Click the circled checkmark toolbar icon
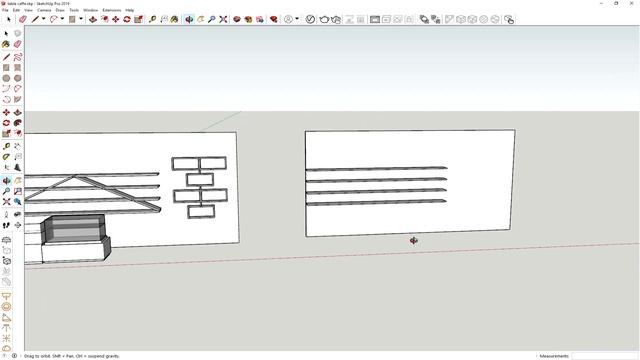The height and width of the screenshot is (360, 640). click(310, 19)
